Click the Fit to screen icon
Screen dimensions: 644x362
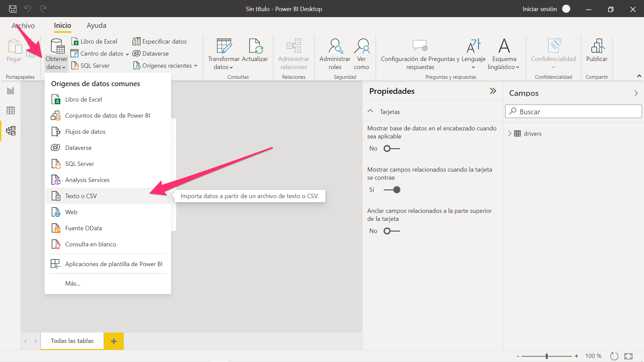[x=628, y=356]
